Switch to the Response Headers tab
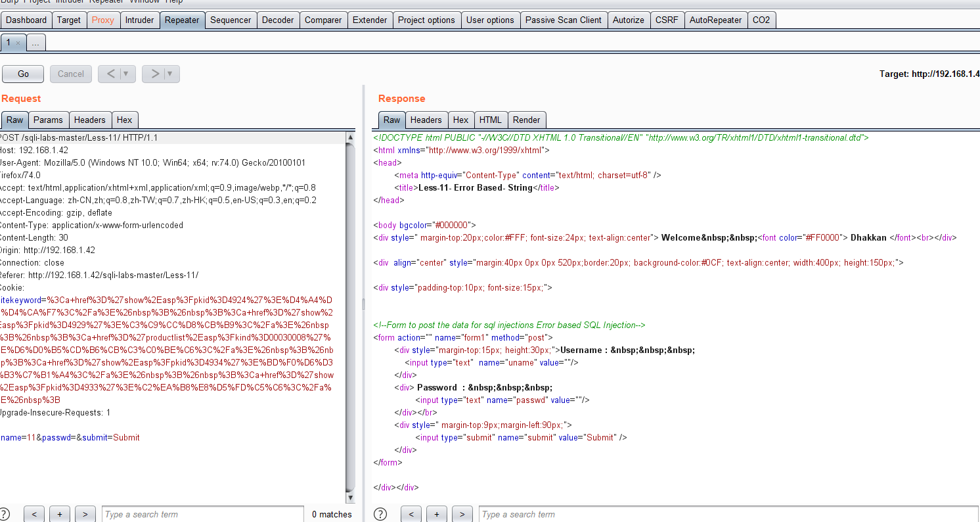 (x=426, y=120)
